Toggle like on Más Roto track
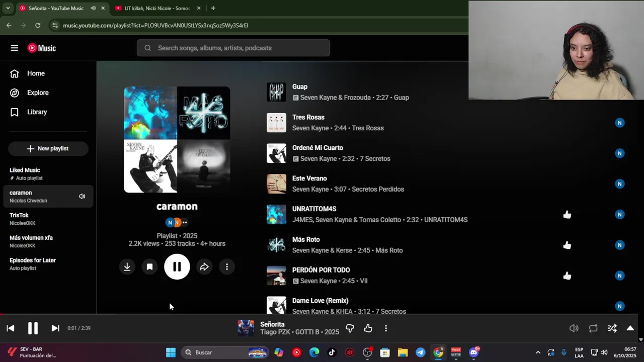The width and height of the screenshot is (644, 362). (567, 245)
